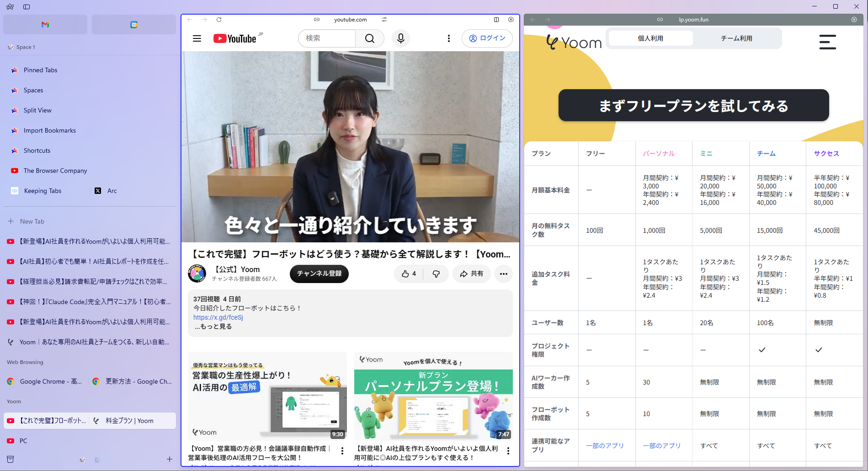Close the lp.yoom.fun split pane

[x=854, y=20]
